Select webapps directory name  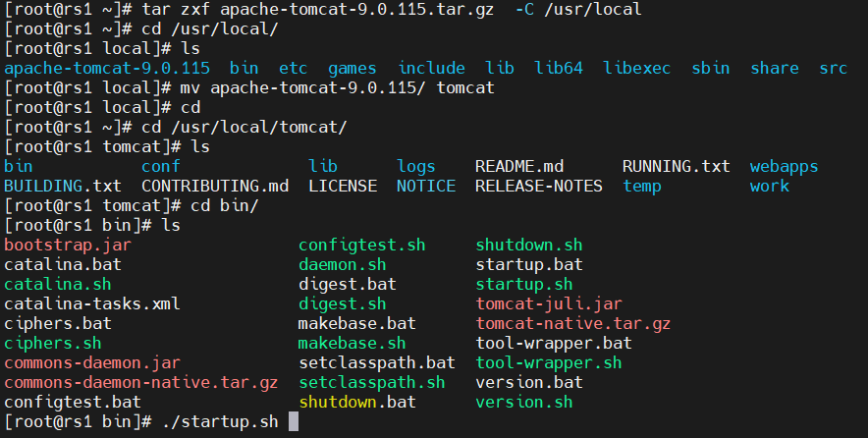tap(784, 166)
